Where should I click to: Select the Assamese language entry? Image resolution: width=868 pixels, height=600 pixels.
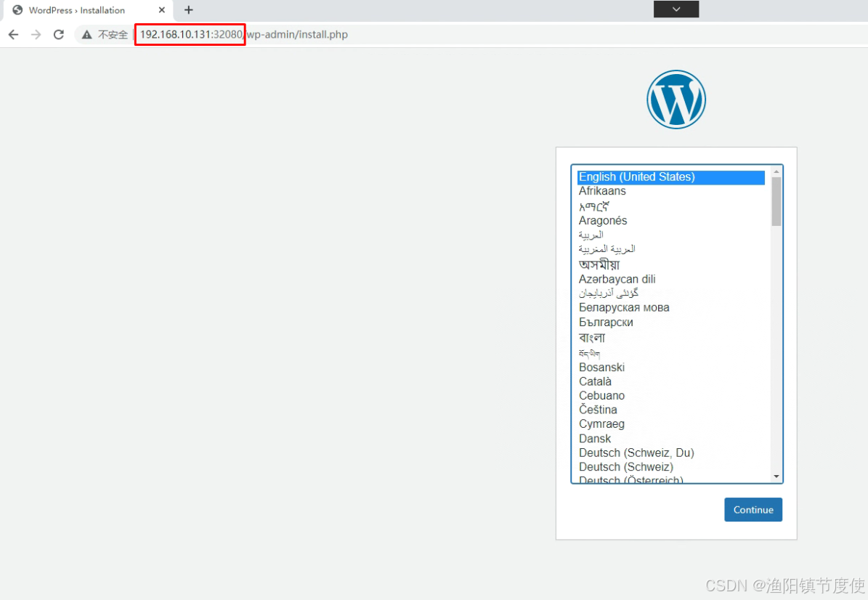[671, 264]
